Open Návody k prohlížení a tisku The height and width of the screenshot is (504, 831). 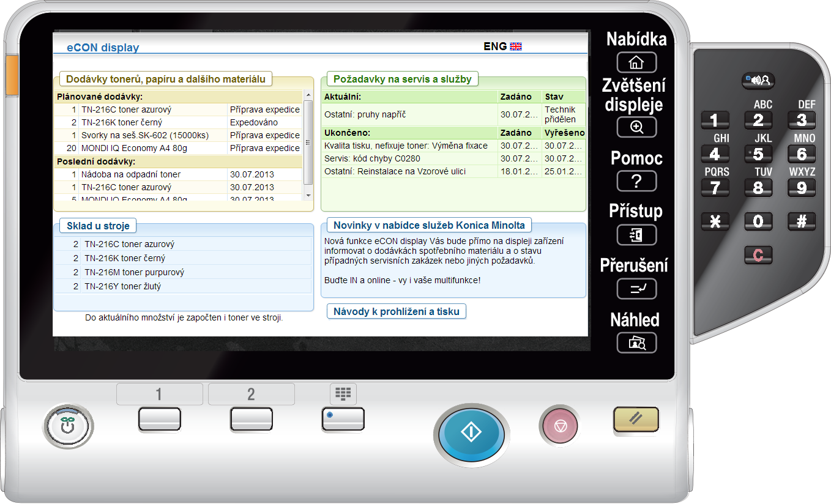(396, 311)
